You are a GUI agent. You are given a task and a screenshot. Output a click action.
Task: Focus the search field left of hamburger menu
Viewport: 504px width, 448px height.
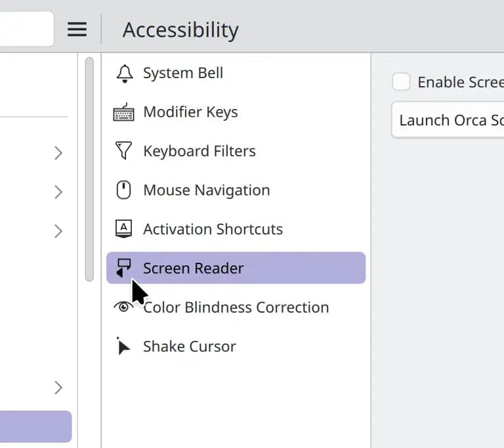[x=27, y=29]
